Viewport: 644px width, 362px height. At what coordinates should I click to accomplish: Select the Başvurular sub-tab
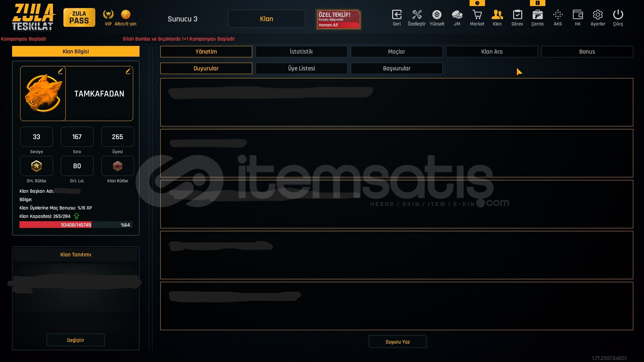coord(397,68)
